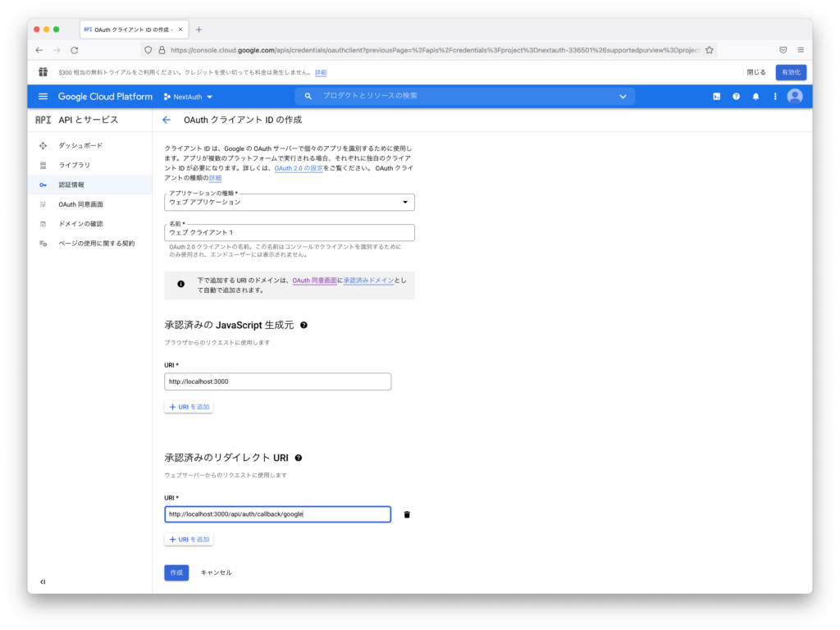The width and height of the screenshot is (840, 630).
Task: Open the vertical three-dot options menu
Action: 774,96
